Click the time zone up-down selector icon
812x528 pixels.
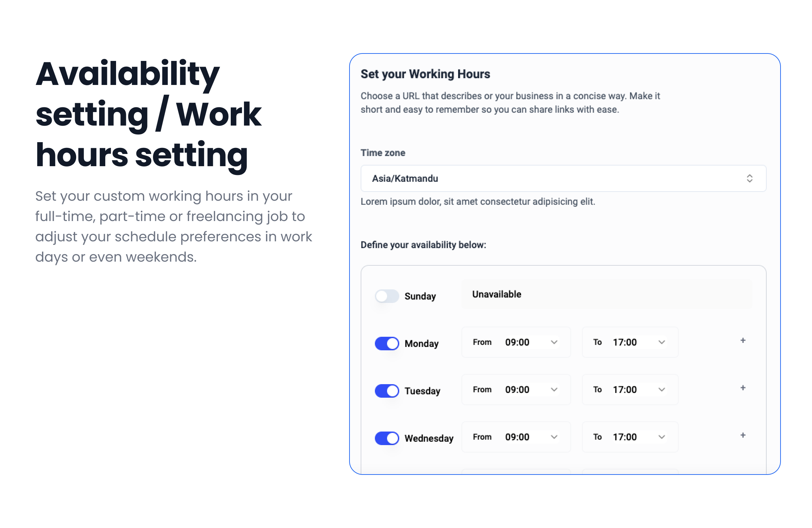pos(749,178)
